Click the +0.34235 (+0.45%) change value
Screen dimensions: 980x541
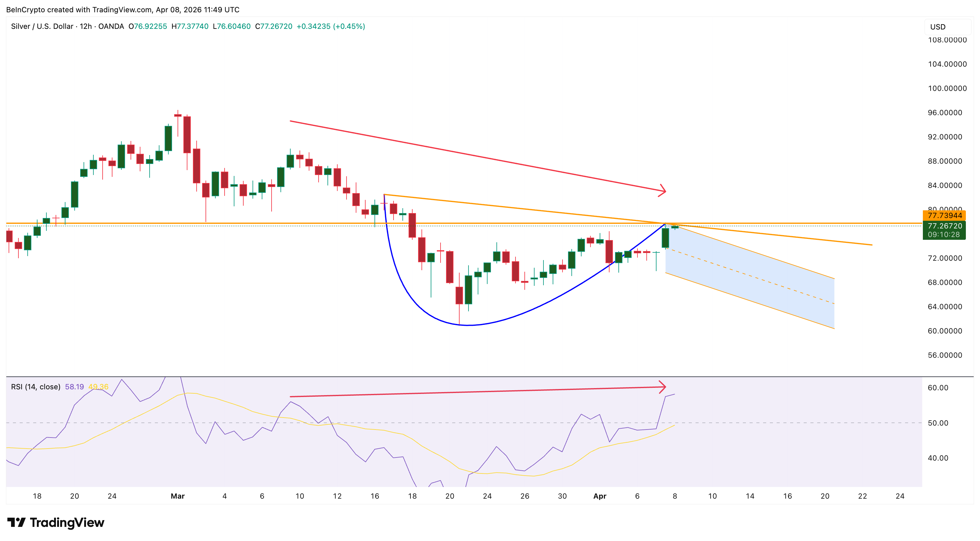(x=330, y=26)
